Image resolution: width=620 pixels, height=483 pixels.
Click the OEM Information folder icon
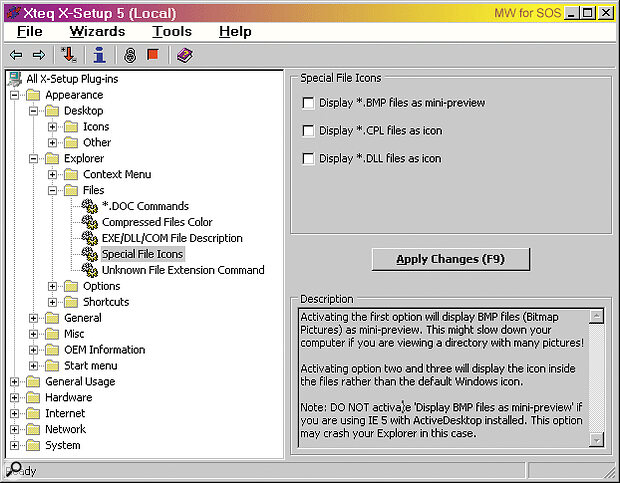click(52, 350)
